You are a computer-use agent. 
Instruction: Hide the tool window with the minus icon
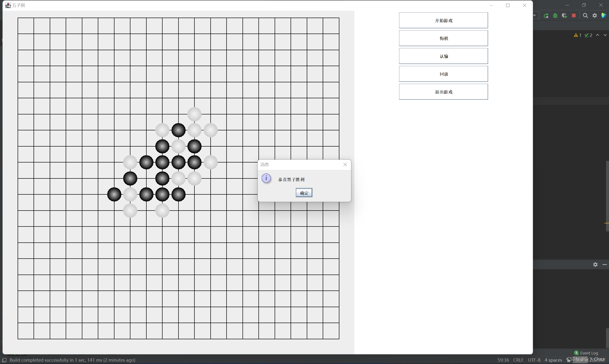(604, 264)
